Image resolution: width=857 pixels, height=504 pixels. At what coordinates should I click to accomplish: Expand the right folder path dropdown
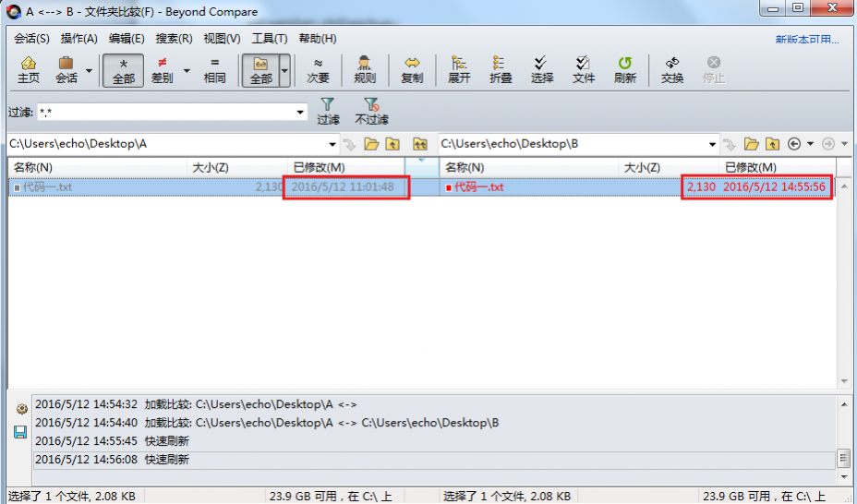(x=712, y=145)
